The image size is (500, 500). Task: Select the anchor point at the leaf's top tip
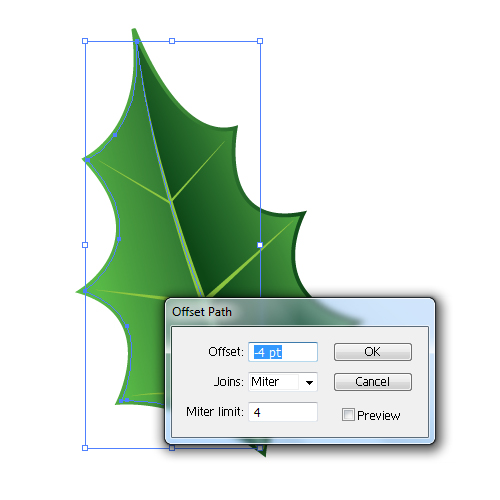[137, 41]
